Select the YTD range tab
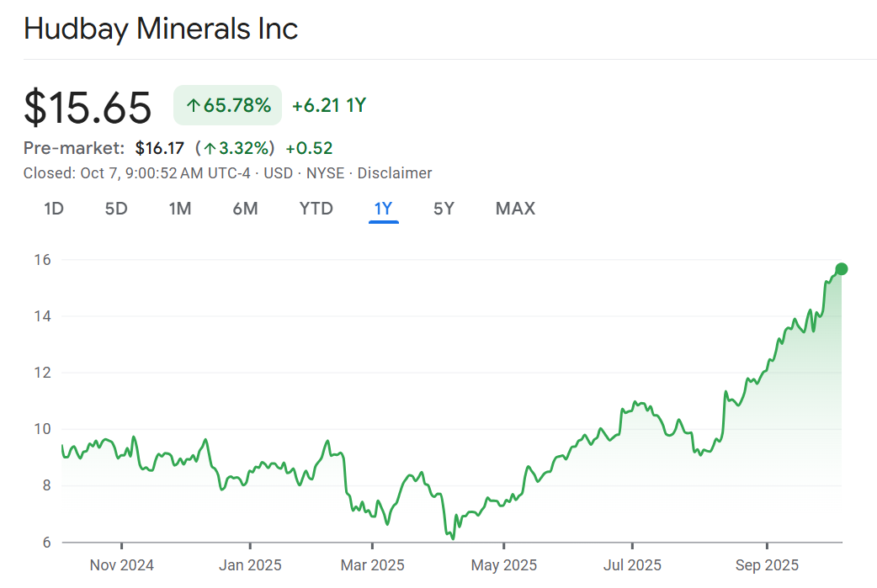Screen dimensions: 877x588 [316, 209]
